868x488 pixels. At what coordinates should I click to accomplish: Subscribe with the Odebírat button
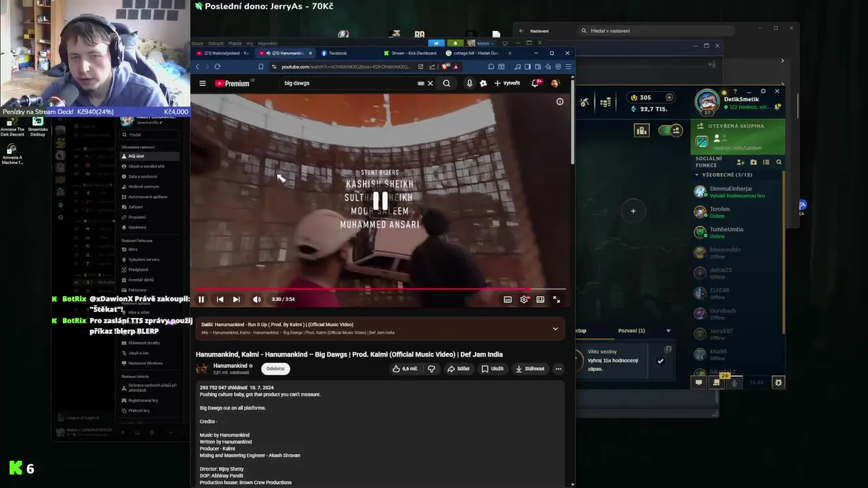275,369
